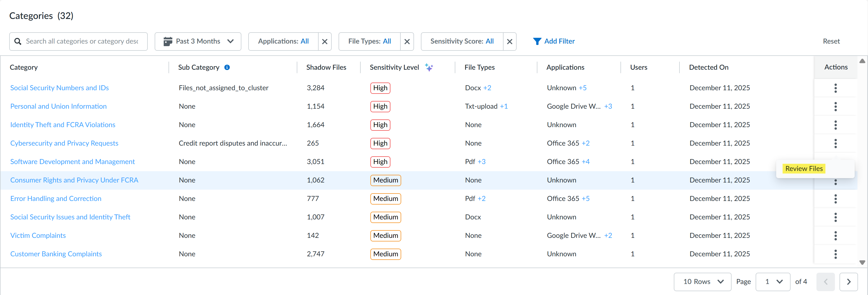
Task: Remove the Applications filter with its X
Action: pos(324,42)
